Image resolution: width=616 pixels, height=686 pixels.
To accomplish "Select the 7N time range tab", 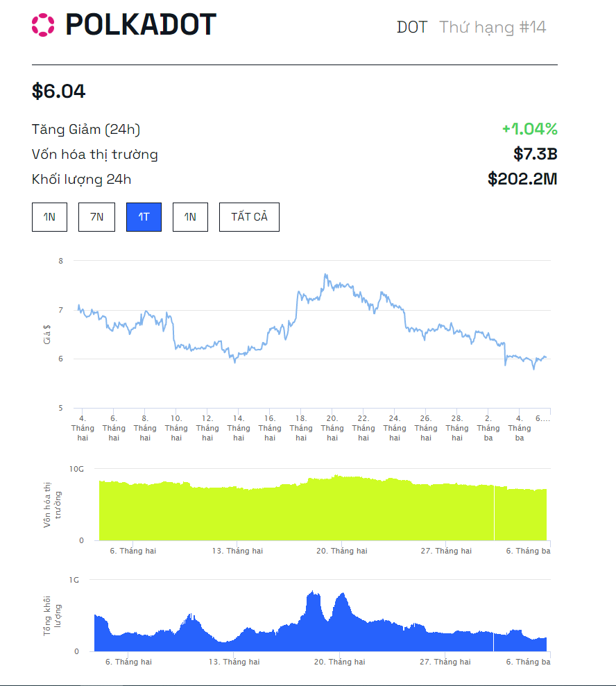I will pos(96,217).
